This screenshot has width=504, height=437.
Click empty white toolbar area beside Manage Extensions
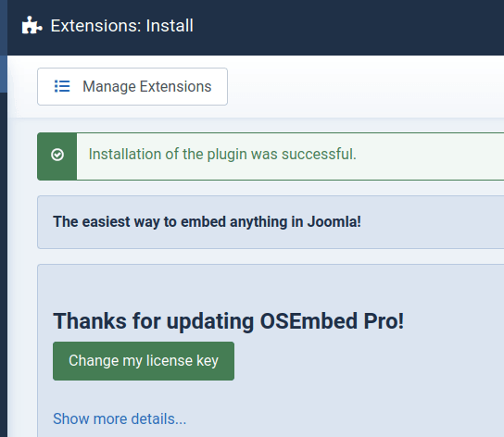tap(363, 86)
